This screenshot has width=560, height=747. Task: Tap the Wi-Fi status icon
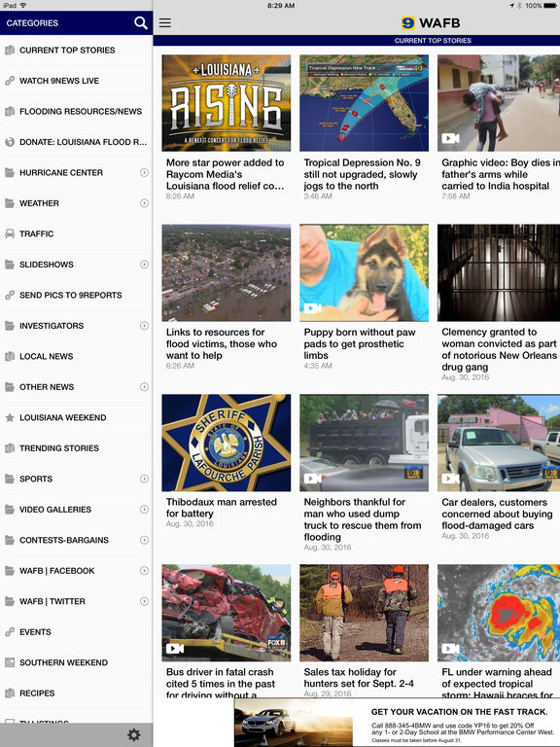click(x=23, y=6)
